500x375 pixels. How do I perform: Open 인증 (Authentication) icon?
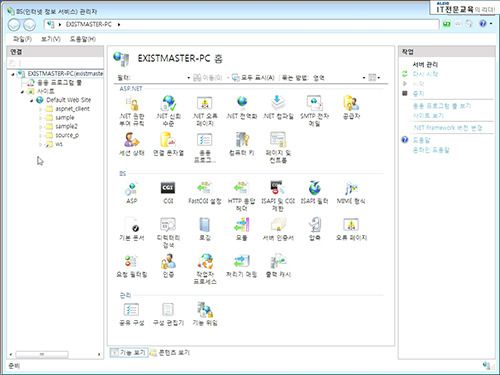point(168,266)
